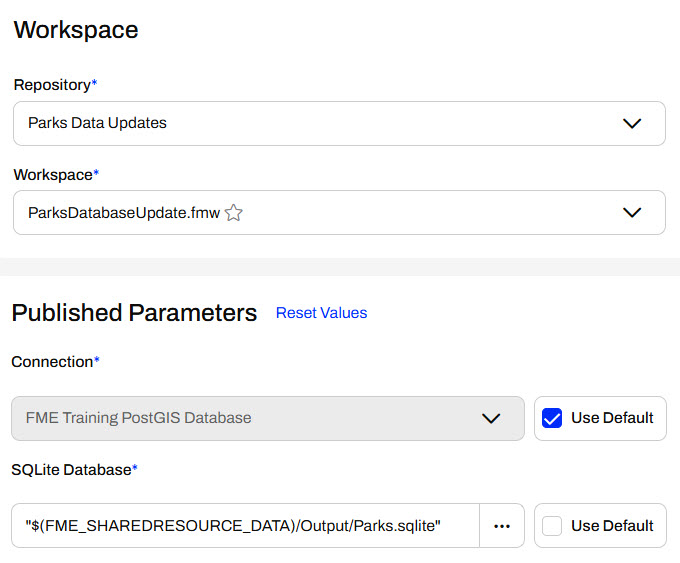Expand the ParksDatabaseUpdate.fmw workspace dropdown

(400, 212)
